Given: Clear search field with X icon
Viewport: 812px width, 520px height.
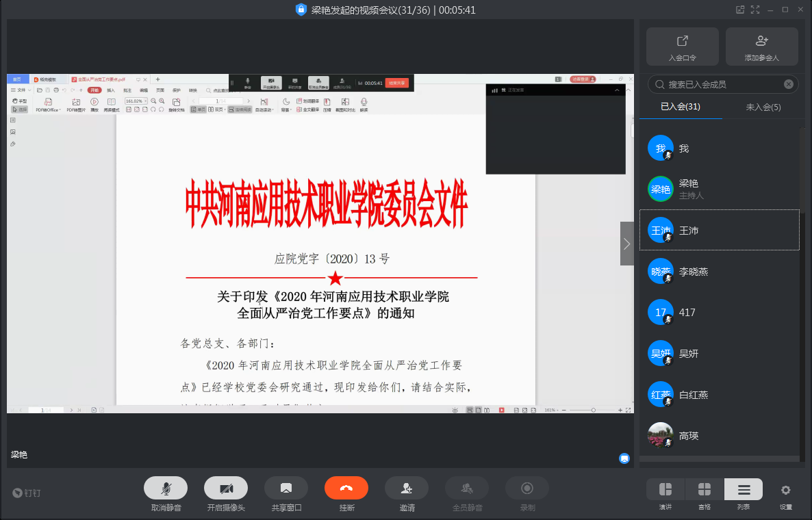Looking at the screenshot, I should coord(788,84).
